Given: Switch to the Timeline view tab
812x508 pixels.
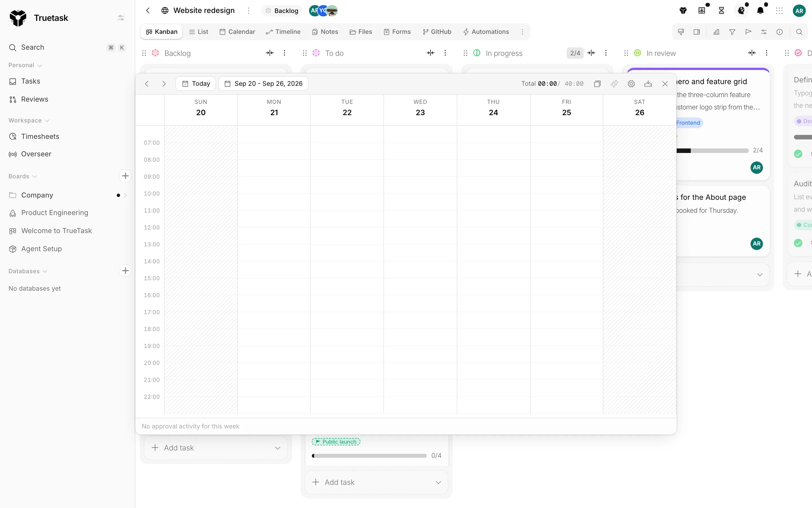Looking at the screenshot, I should [x=283, y=32].
